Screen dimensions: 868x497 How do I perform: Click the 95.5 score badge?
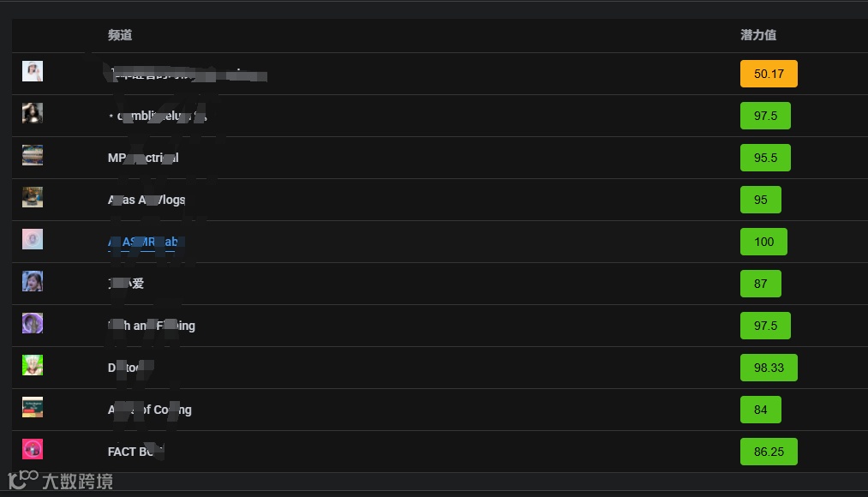765,158
